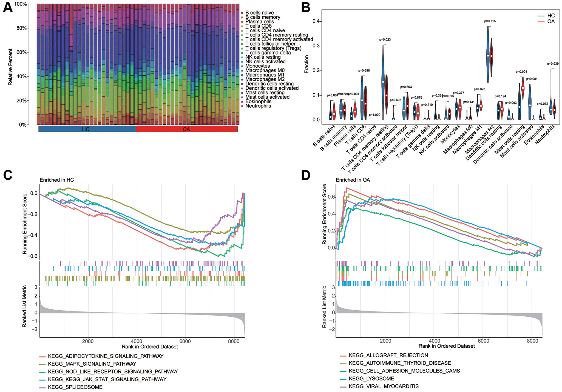
Task: Click the 80% tick label on panel A axis
Action: (21, 28)
